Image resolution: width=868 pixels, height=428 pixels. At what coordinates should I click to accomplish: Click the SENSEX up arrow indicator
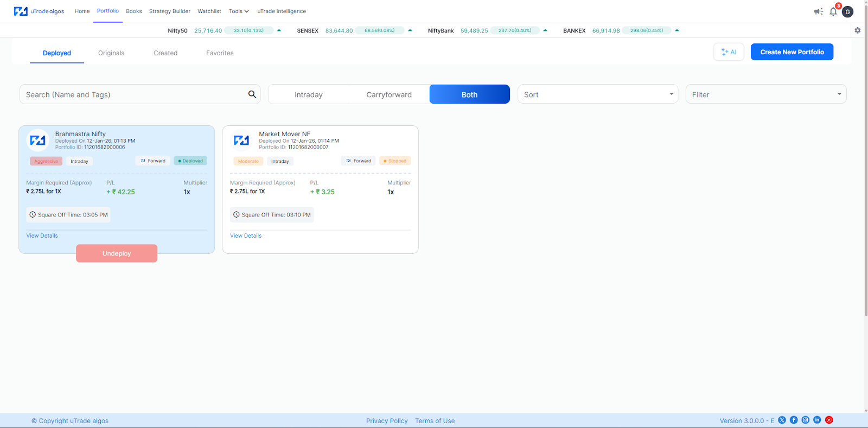coord(410,30)
